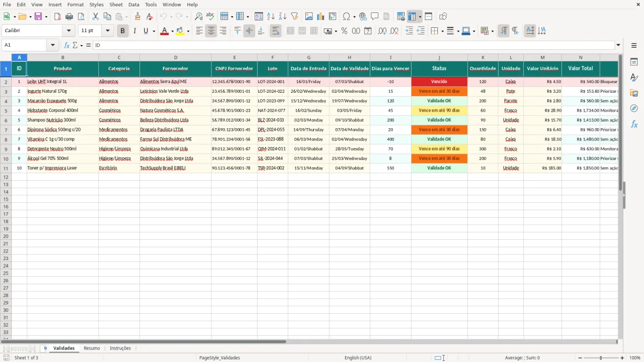Click the Sort Ascending icon
Screen dimensions: 644x362
point(271,17)
